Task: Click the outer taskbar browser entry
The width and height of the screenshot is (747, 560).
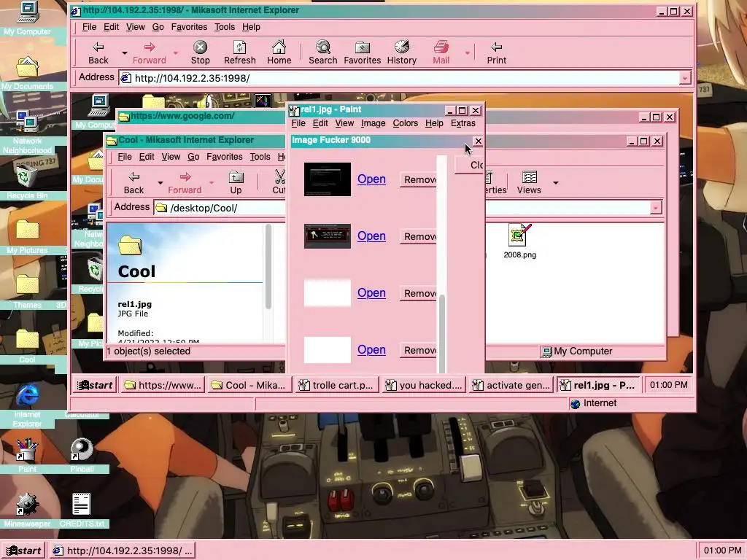Action: point(123,551)
